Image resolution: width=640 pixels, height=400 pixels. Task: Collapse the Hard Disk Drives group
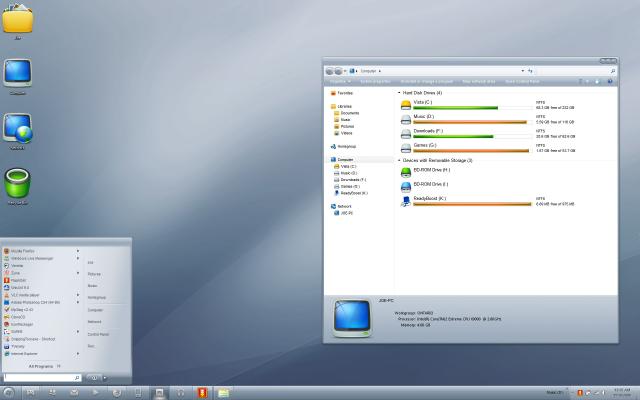click(399, 93)
